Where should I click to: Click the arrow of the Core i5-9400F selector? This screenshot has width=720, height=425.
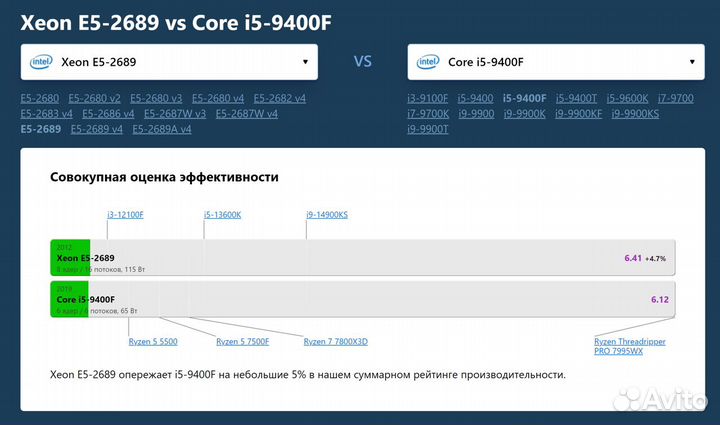tap(692, 62)
